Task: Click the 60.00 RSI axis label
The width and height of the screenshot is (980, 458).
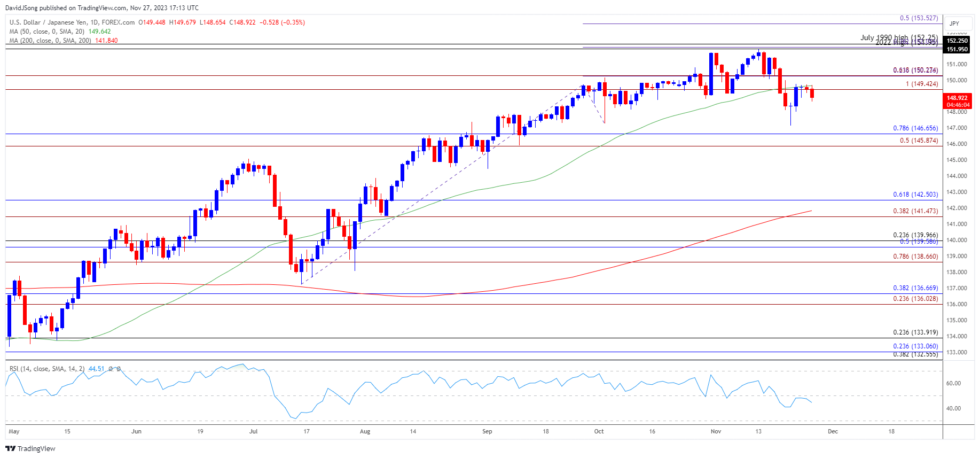Action: 953,383
